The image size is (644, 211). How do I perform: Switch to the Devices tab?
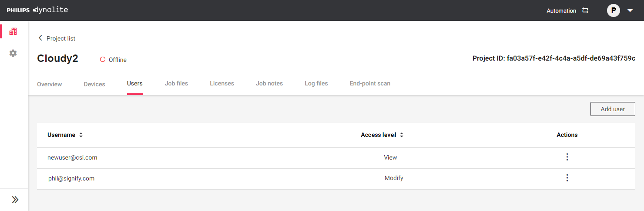point(94,84)
